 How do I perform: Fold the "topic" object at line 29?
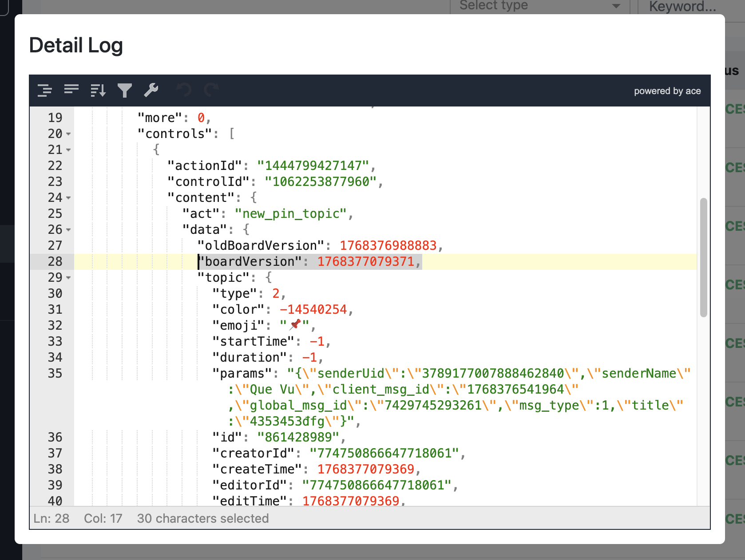click(68, 278)
